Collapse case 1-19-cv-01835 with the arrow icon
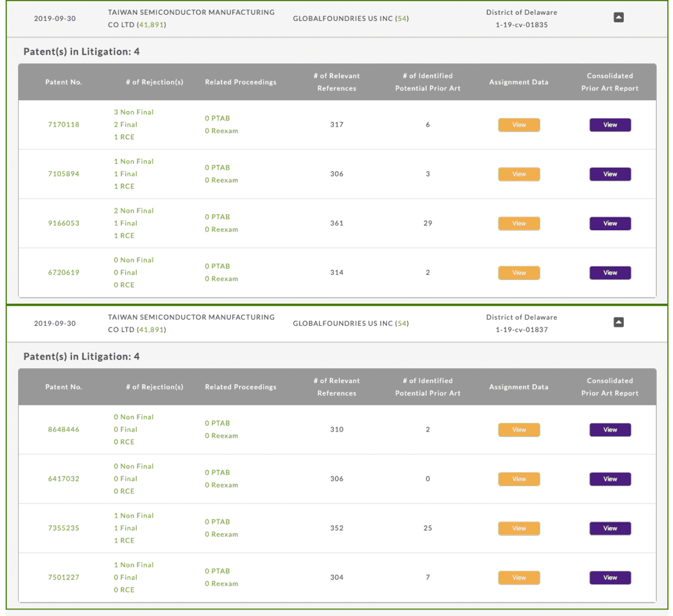This screenshot has width=673, height=616. click(x=618, y=18)
